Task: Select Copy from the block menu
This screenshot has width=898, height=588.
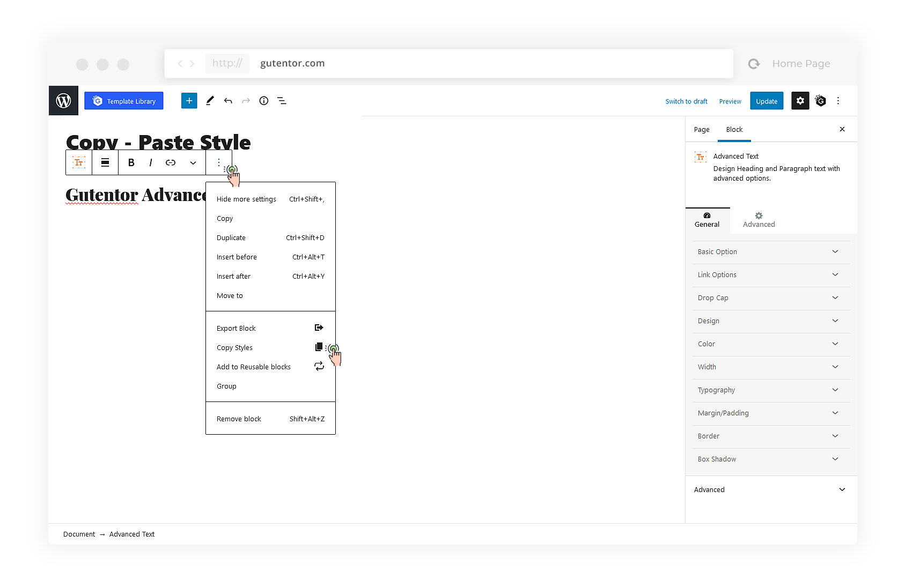Action: tap(270, 218)
